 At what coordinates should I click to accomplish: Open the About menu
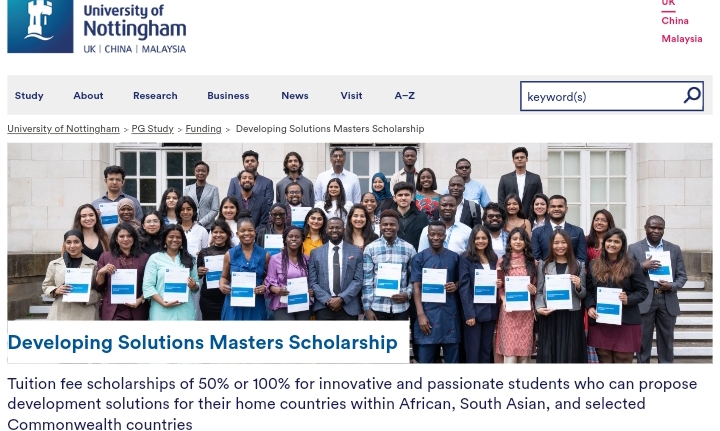pyautogui.click(x=88, y=96)
